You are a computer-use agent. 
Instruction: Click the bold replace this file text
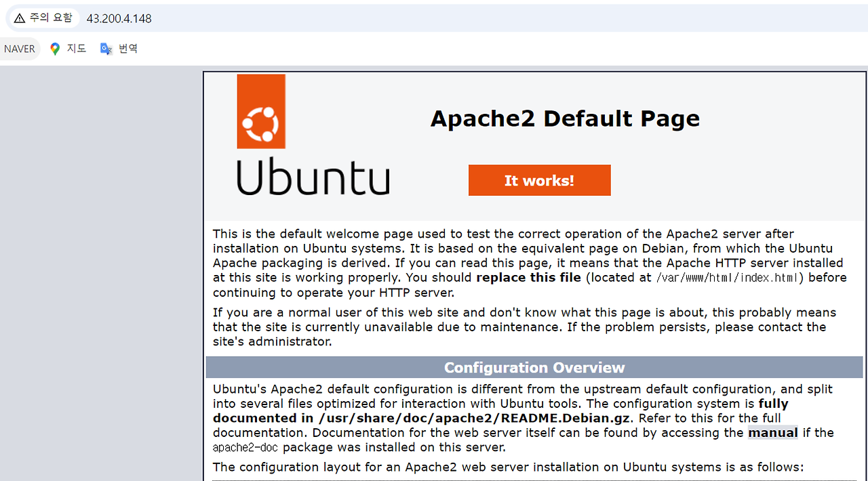pyautogui.click(x=529, y=278)
